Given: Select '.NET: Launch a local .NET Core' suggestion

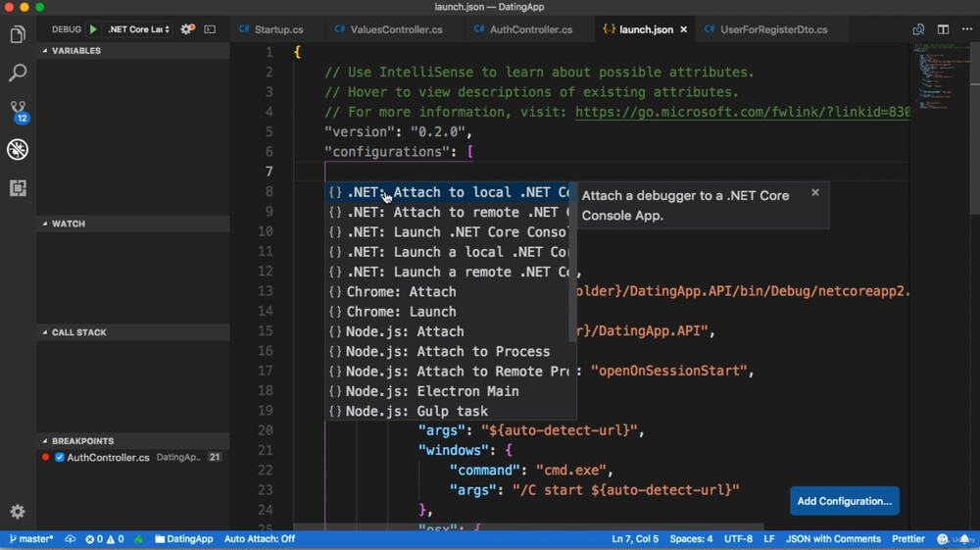Looking at the screenshot, I should point(449,253).
